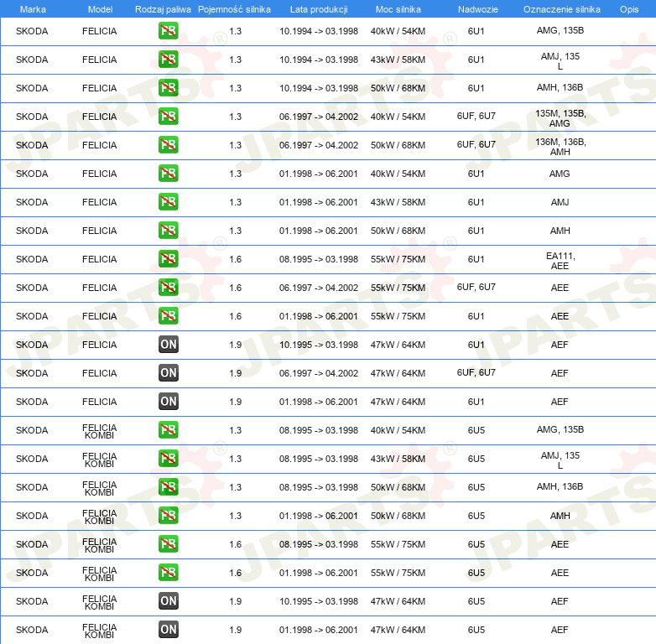Click petrol icon in Kombi 6U5 AMH, 136B row
Image resolution: width=656 pixels, height=644 pixels.
[x=168, y=486]
